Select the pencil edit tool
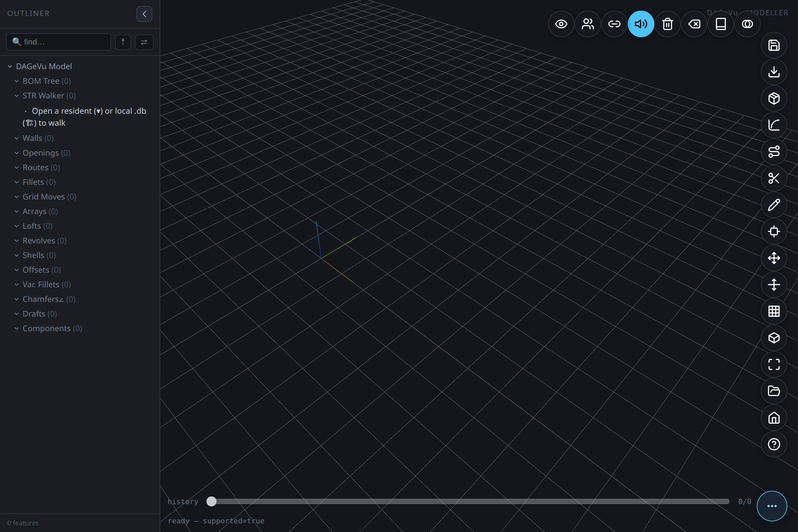The height and width of the screenshot is (532, 798). 774,205
